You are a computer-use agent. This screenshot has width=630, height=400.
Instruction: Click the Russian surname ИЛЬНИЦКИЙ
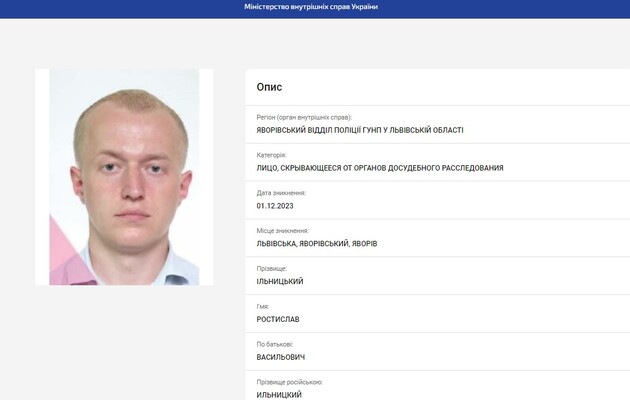279,395
